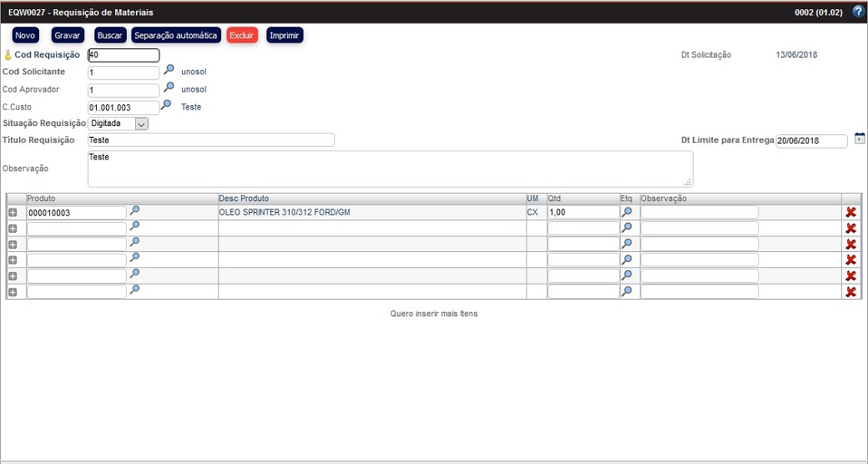Click the CX unit cell
Image resolution: width=868 pixels, height=464 pixels.
coord(532,212)
